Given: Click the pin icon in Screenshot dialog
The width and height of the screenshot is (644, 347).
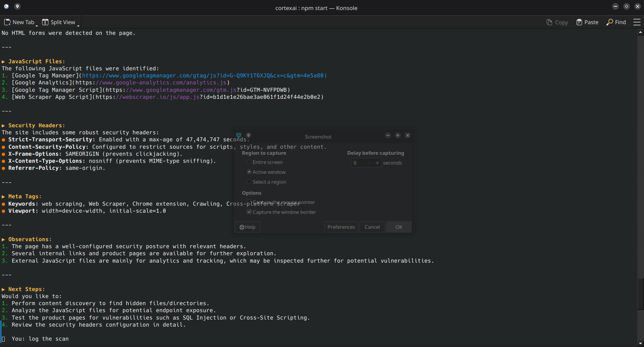Looking at the screenshot, I should click(x=249, y=135).
